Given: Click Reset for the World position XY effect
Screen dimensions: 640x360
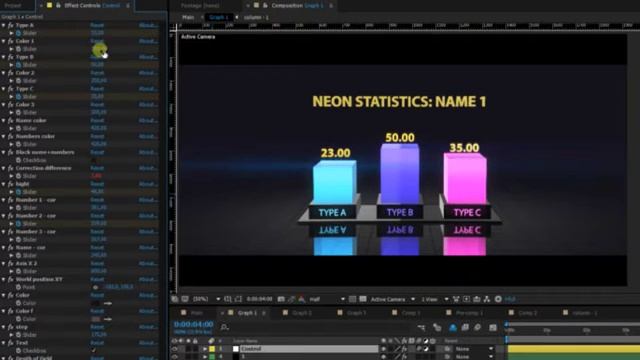Looking at the screenshot, I should [x=97, y=280].
